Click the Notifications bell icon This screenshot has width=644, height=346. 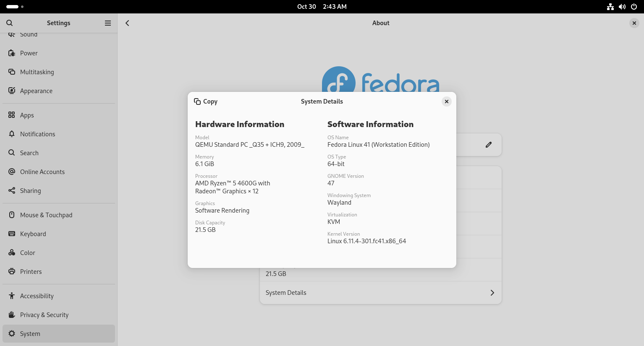12,134
